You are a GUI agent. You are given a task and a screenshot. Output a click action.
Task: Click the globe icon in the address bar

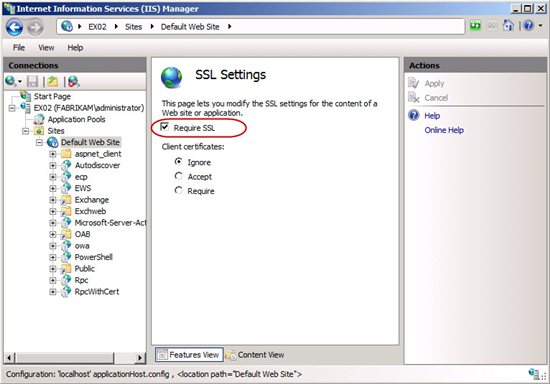(x=67, y=26)
